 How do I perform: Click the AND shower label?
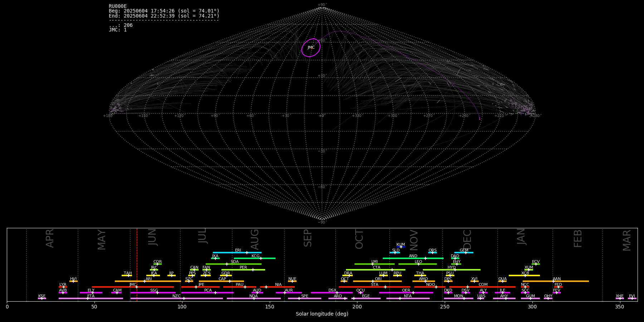click(x=413, y=256)
